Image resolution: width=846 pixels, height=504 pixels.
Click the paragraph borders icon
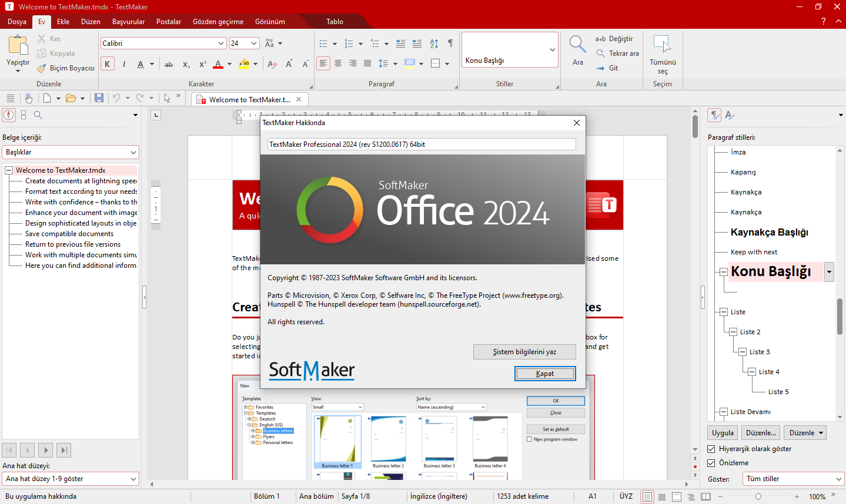(436, 63)
